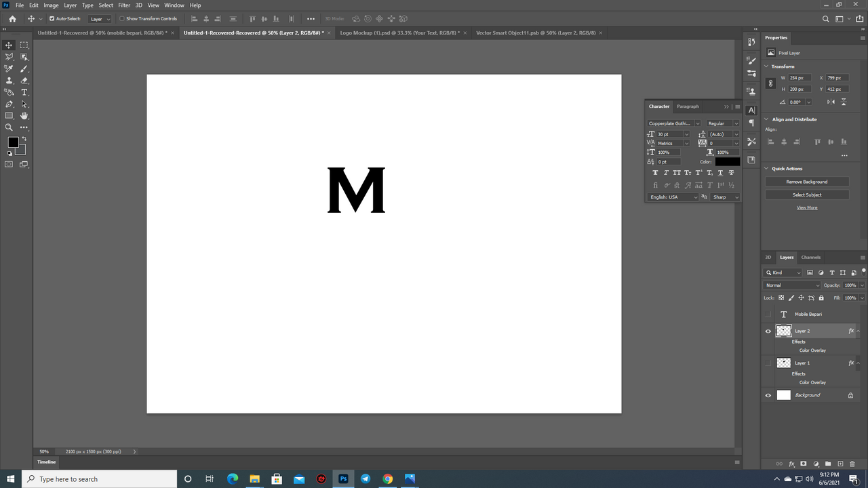Open the Edit Toolbar three-dots button
Screen dimensions: 868x488
tap(24, 127)
